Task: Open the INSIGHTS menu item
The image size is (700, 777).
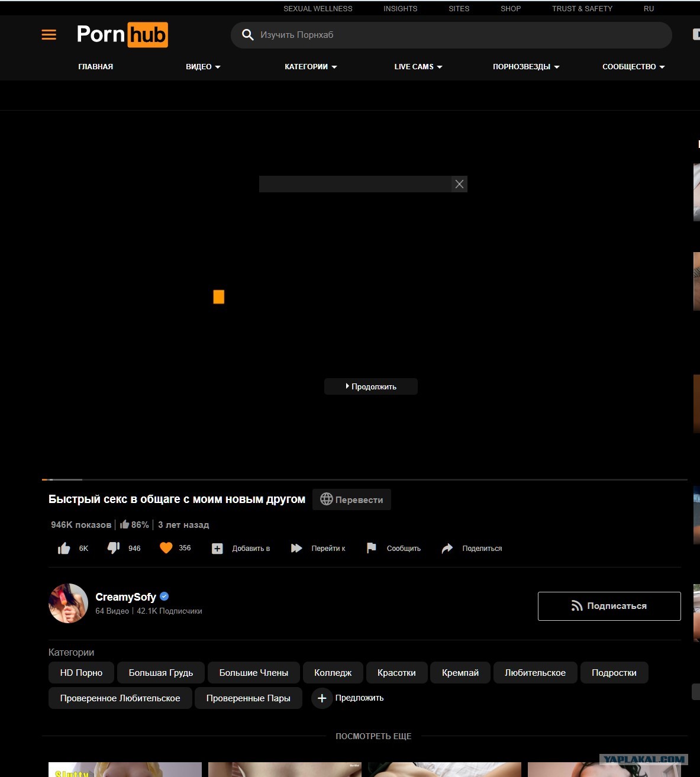Action: pos(400,9)
